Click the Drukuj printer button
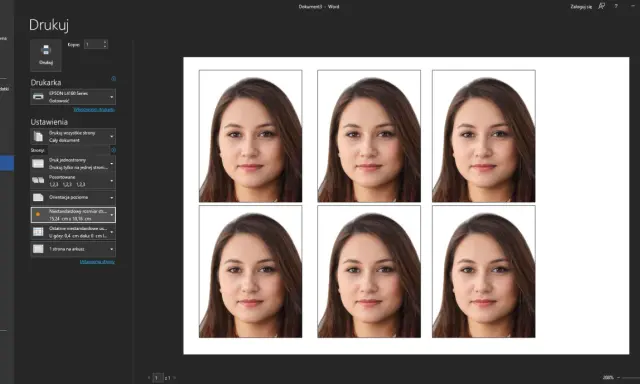The image size is (640, 384). pyautogui.click(x=46, y=55)
